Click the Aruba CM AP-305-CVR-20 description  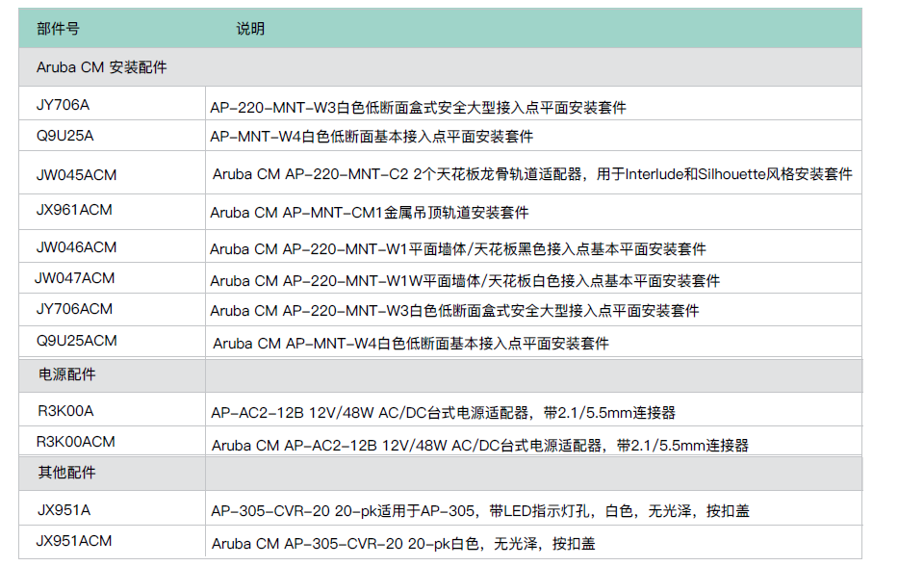(x=403, y=544)
